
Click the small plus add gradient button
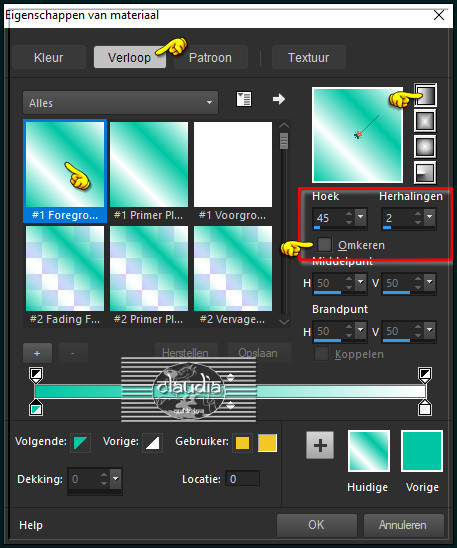[37, 353]
